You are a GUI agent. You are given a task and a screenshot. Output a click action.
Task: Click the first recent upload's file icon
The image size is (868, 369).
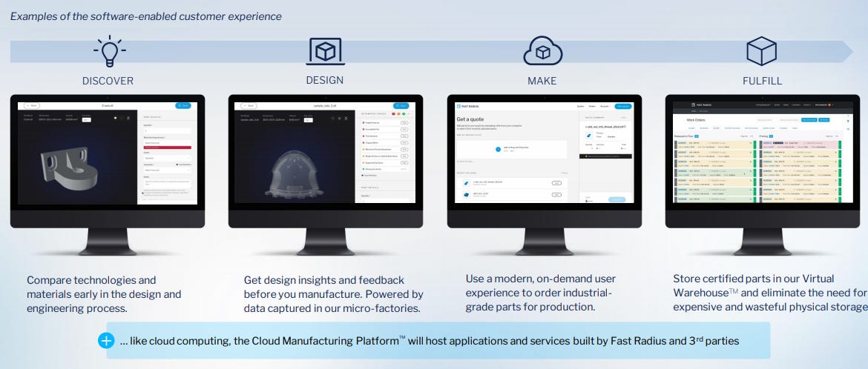466,183
